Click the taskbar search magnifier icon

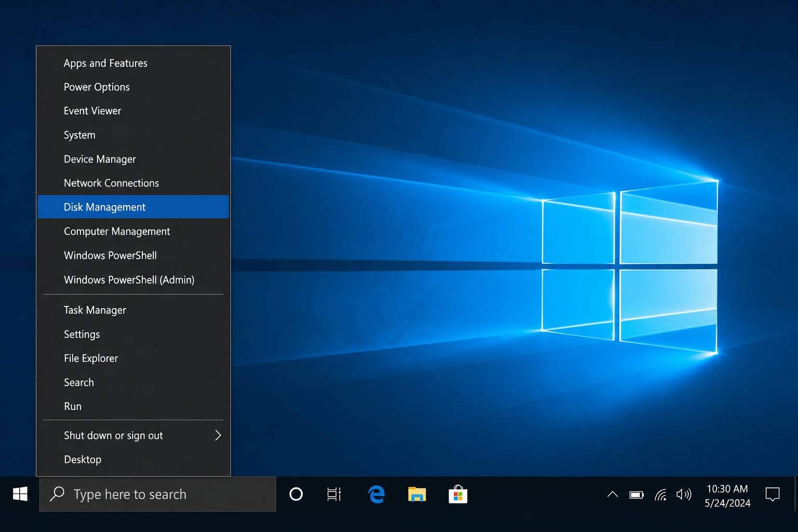tap(57, 494)
